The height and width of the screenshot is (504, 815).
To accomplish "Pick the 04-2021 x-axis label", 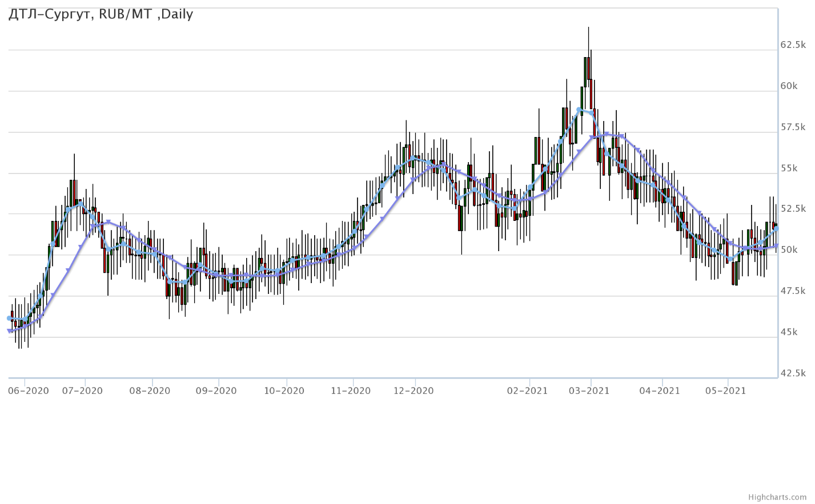I will tap(660, 391).
